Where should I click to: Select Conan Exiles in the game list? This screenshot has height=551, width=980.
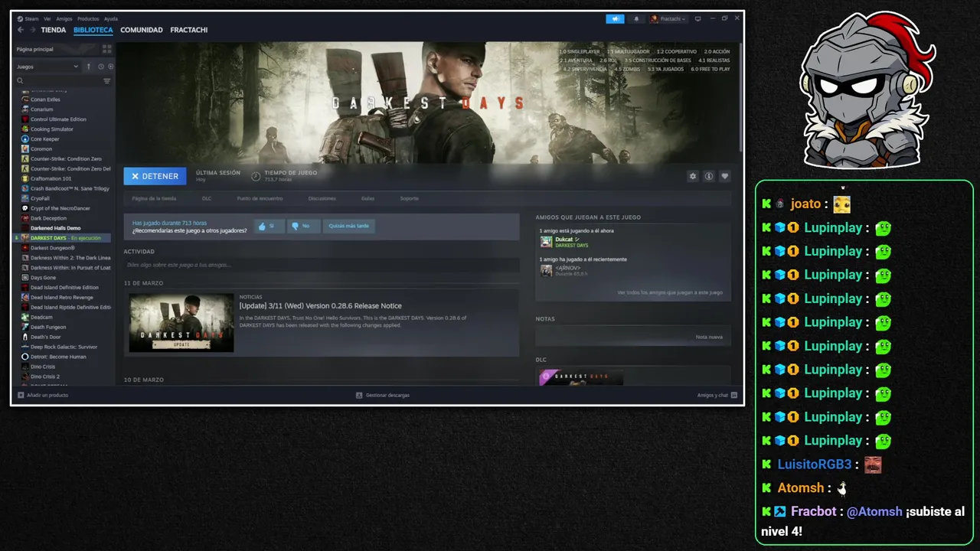click(x=63, y=99)
